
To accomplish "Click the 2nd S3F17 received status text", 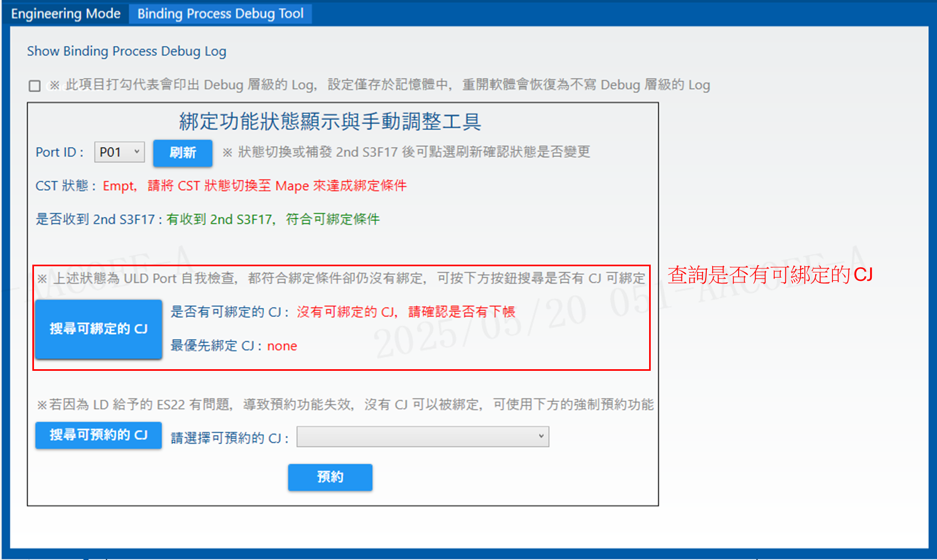I will tap(273, 219).
